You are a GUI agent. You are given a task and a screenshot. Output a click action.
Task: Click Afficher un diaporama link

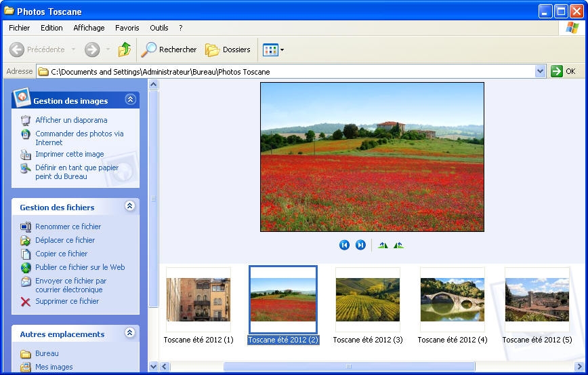click(71, 120)
